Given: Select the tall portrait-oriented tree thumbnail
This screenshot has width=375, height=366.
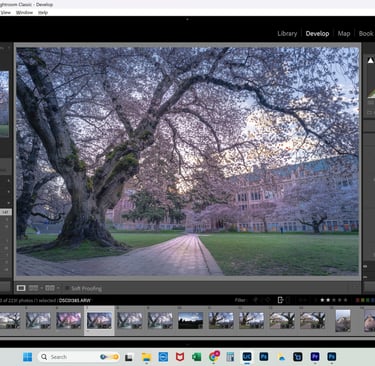Looking at the screenshot, I should (343, 320).
